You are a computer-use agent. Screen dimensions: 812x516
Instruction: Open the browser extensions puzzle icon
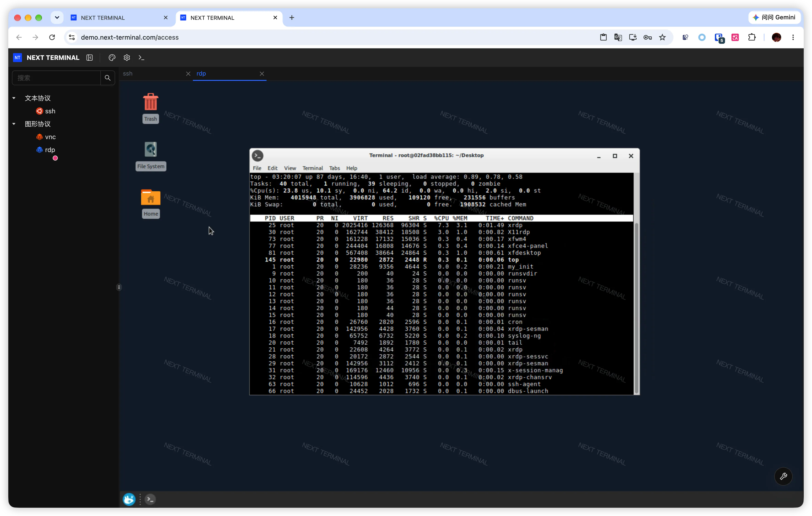pyautogui.click(x=752, y=38)
